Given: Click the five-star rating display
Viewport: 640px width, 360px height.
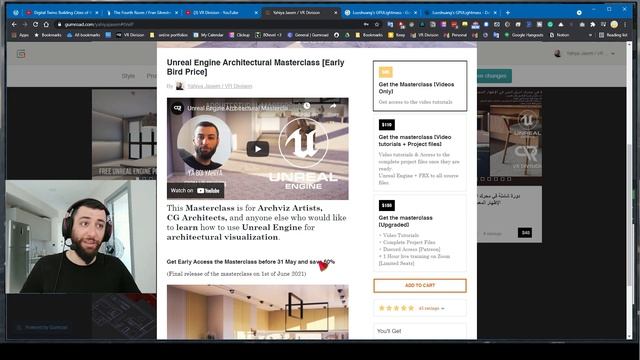Looking at the screenshot, I should click(396, 308).
